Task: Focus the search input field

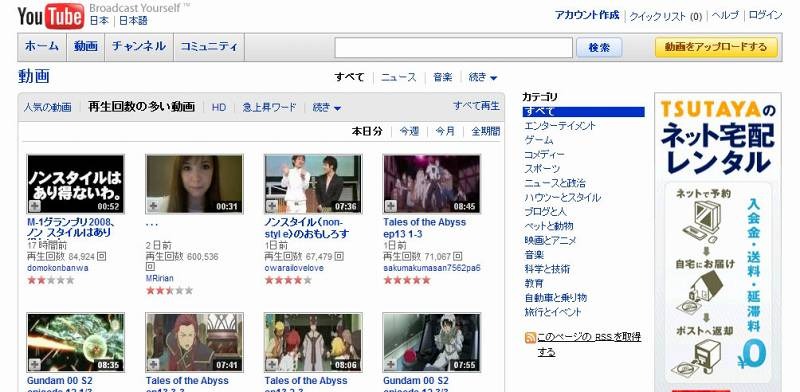Action: (x=454, y=47)
